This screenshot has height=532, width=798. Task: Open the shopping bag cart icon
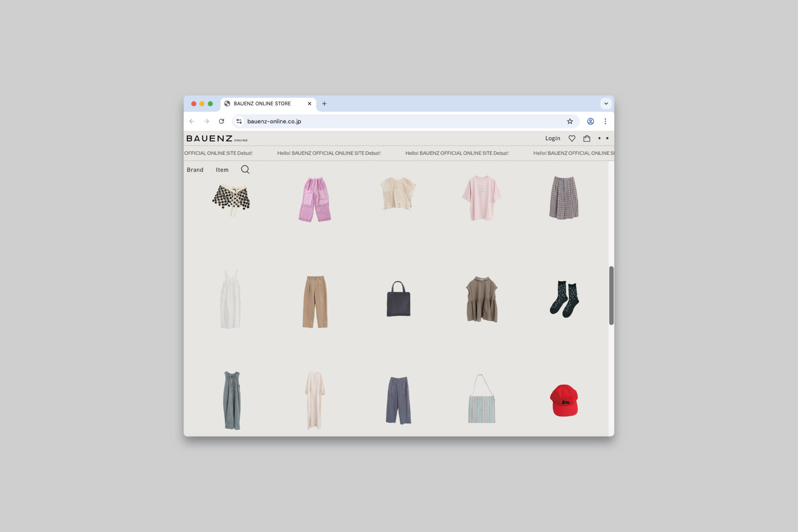coord(586,138)
